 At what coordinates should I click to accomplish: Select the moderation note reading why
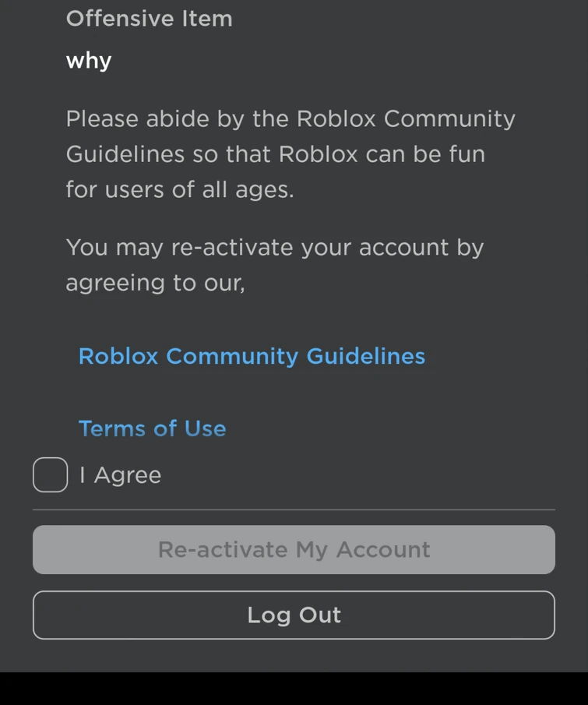pyautogui.click(x=88, y=60)
